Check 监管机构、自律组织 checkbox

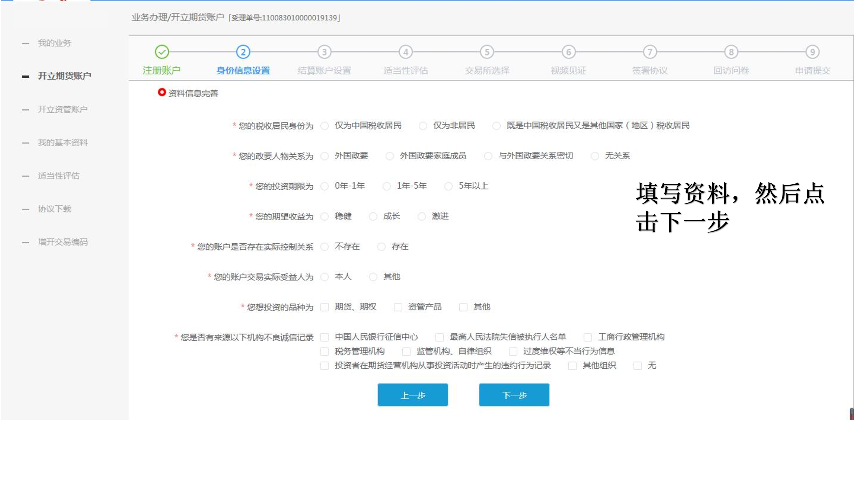[x=406, y=352]
